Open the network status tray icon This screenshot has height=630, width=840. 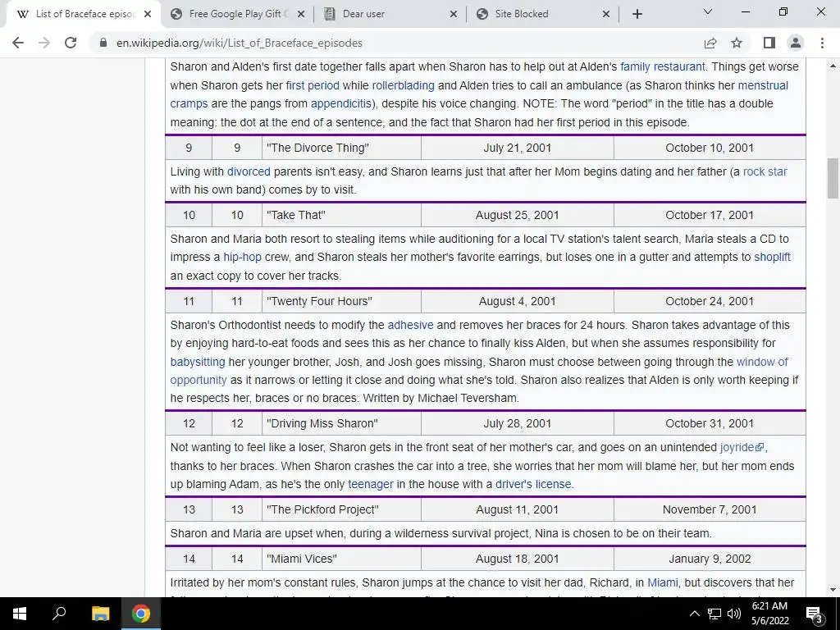point(714,614)
